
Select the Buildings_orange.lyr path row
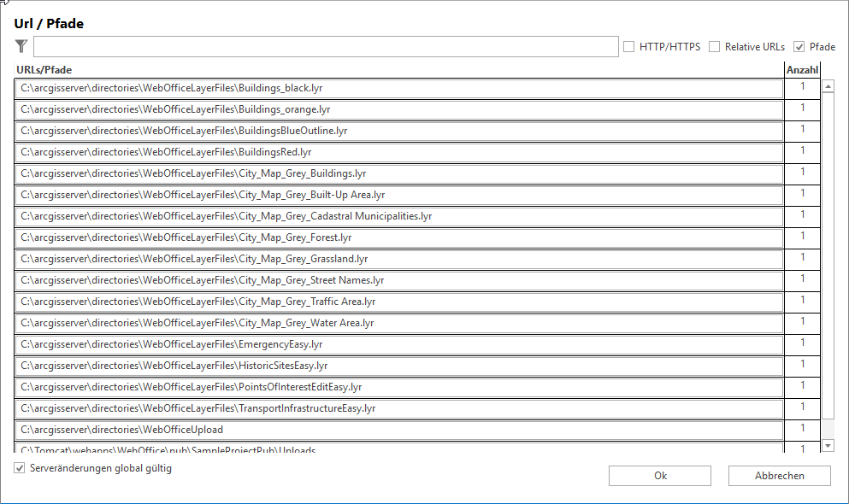tap(398, 109)
